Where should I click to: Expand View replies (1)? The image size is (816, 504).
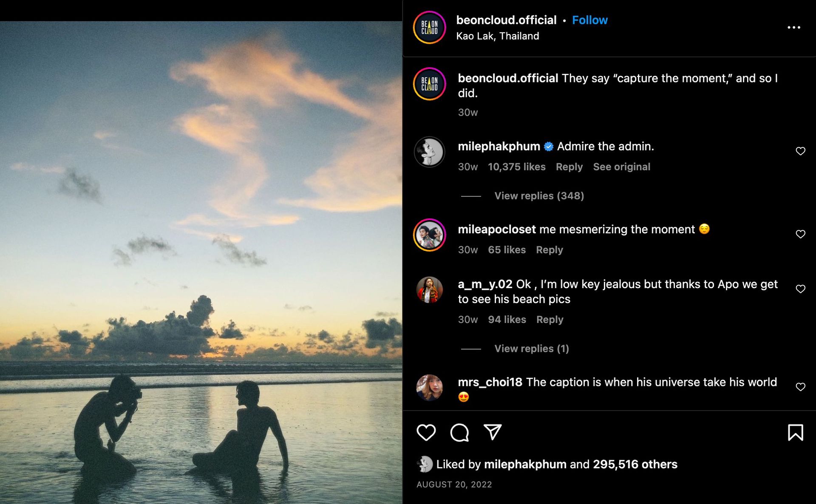pyautogui.click(x=531, y=349)
